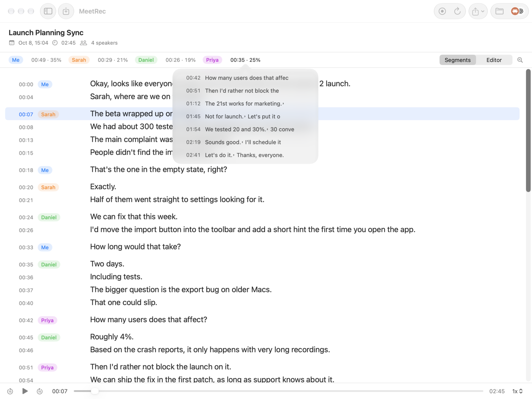Click the Priya label at 00:42

pyautogui.click(x=47, y=320)
